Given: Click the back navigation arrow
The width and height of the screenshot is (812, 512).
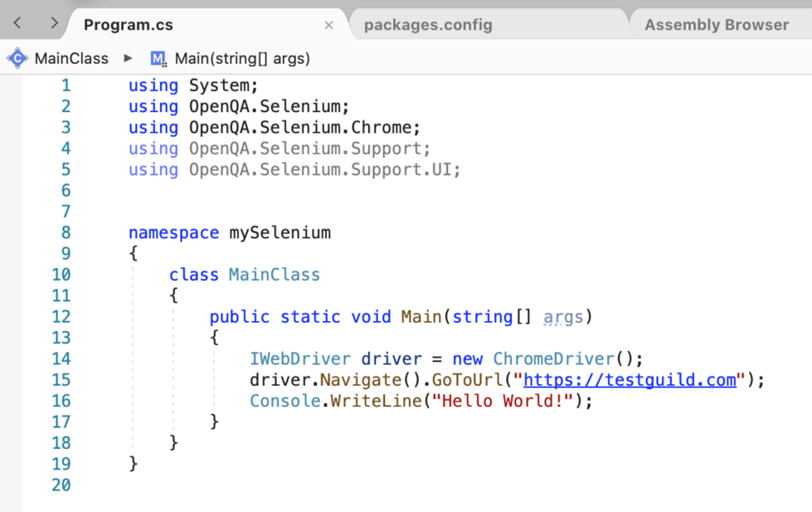Looking at the screenshot, I should pyautogui.click(x=17, y=24).
